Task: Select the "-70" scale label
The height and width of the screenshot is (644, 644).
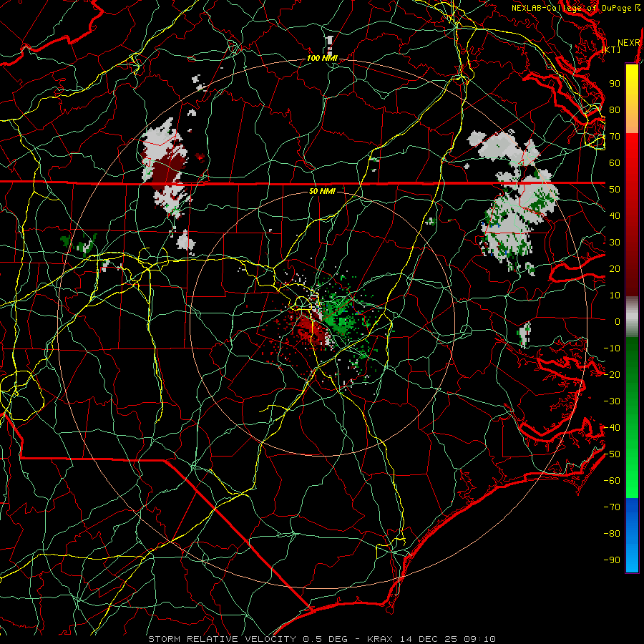Action: coord(612,507)
